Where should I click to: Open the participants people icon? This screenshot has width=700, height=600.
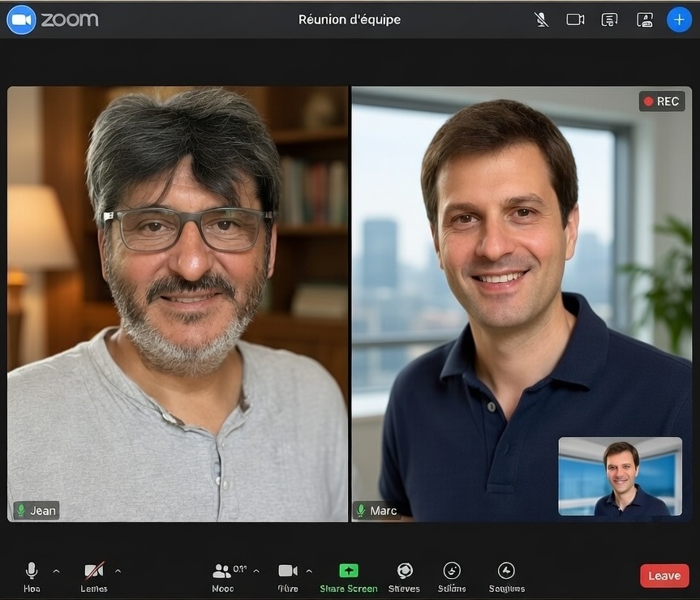click(x=221, y=571)
